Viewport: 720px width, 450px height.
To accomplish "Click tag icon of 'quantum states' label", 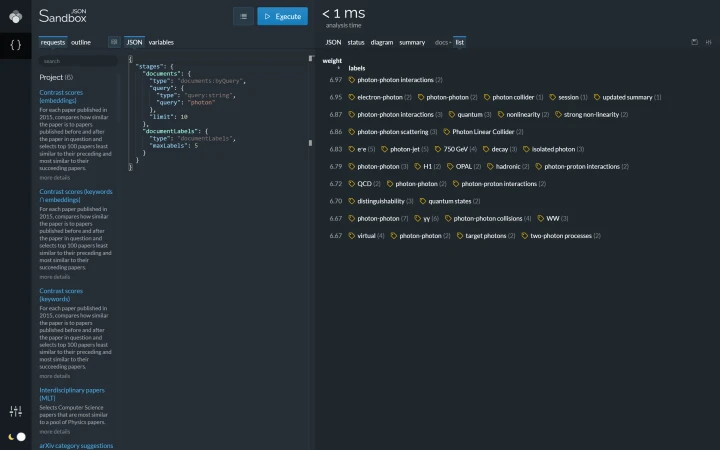I will (x=423, y=201).
